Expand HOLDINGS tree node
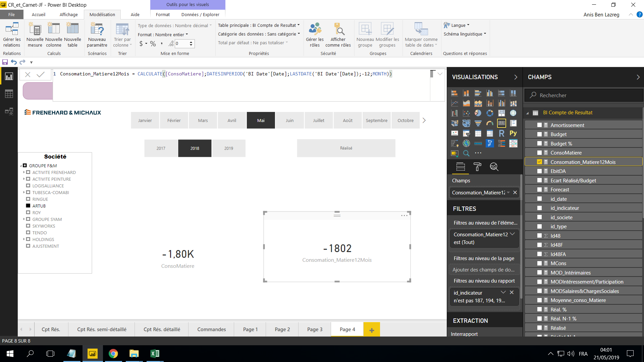 pyautogui.click(x=24, y=239)
